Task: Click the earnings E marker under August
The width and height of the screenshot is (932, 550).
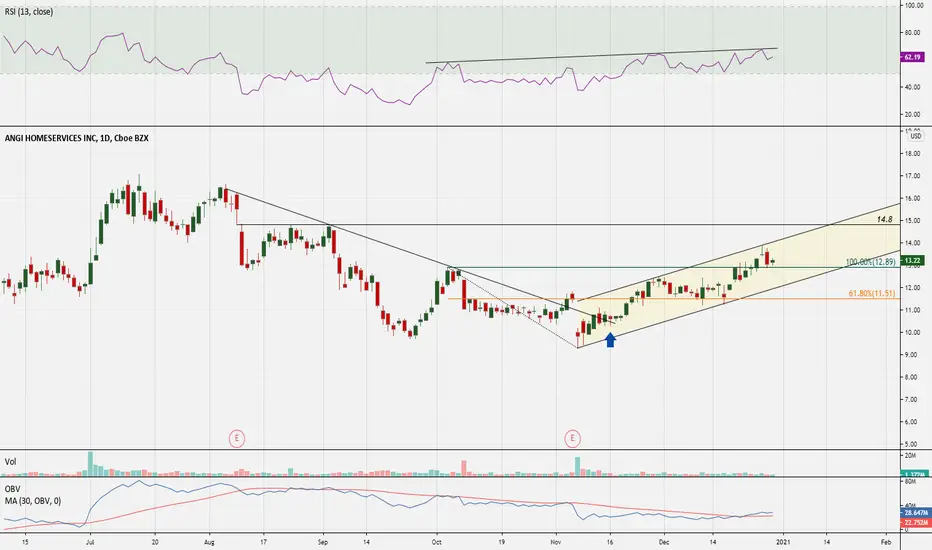Action: pyautogui.click(x=237, y=439)
